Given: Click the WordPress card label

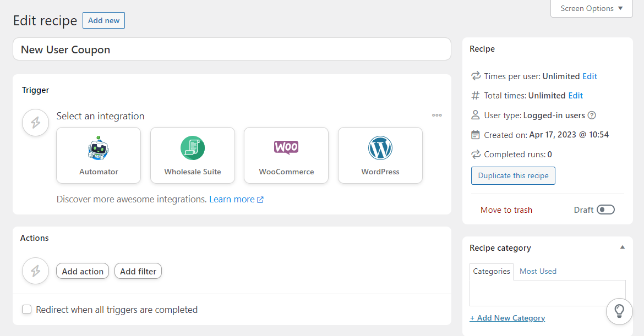Looking at the screenshot, I should click(380, 172).
